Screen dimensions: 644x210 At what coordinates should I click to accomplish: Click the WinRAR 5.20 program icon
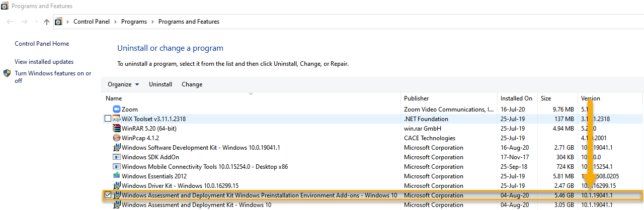(117, 128)
